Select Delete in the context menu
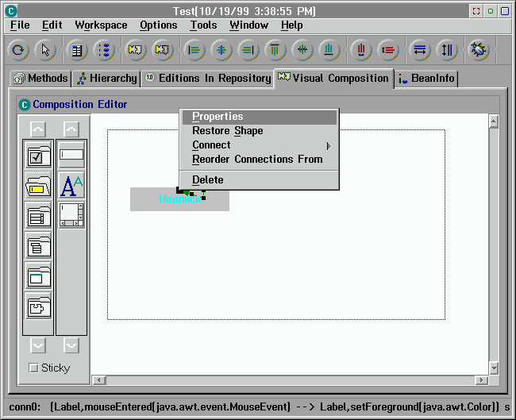Image resolution: width=516 pixels, height=420 pixels. (x=208, y=180)
